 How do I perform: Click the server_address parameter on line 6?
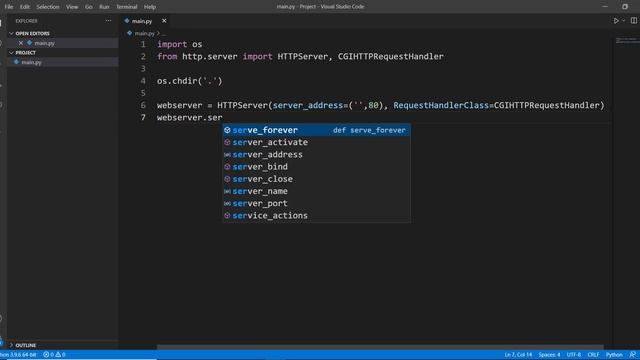tap(308, 105)
